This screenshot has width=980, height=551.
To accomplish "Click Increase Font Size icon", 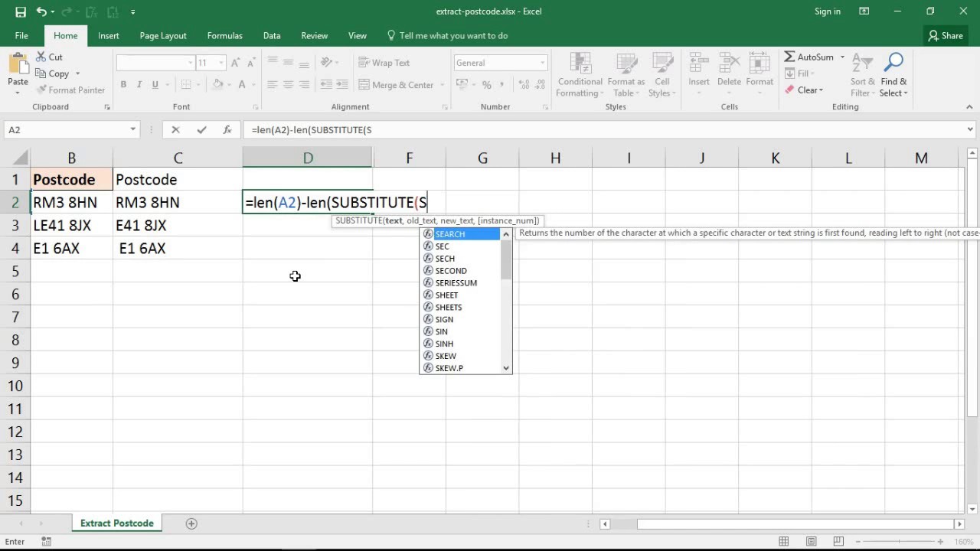I will (236, 63).
